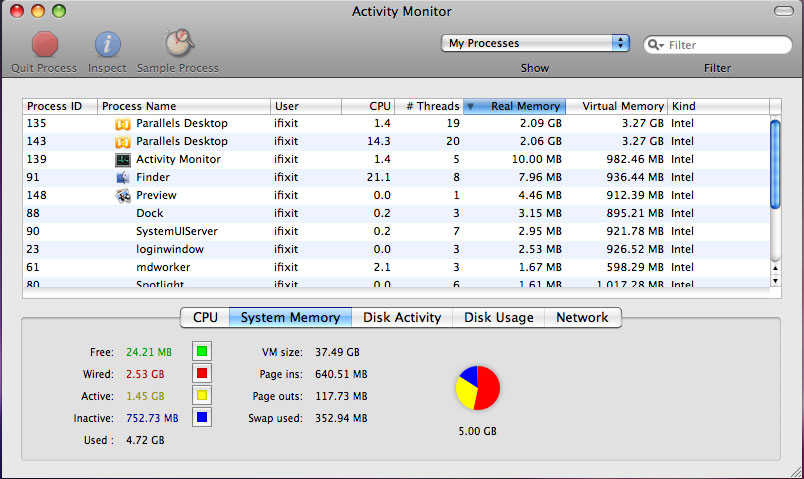Click the Wired 2.53 GB value
804x479 pixels.
pyautogui.click(x=145, y=374)
